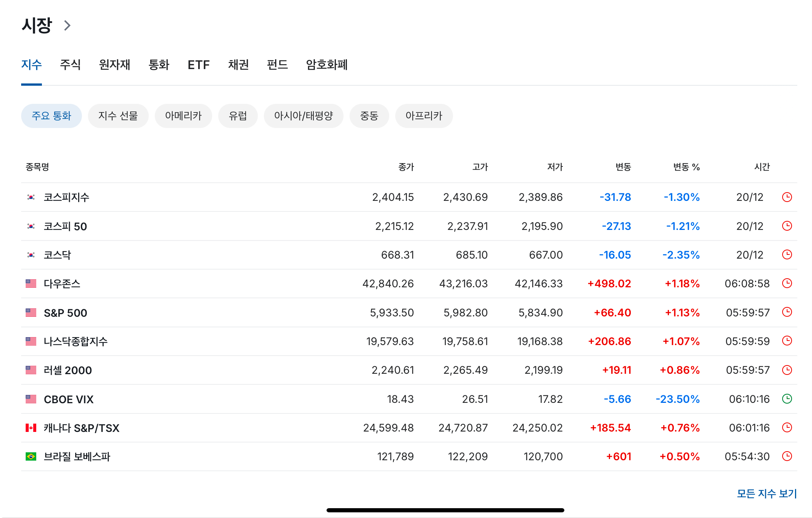Open the ETF tab
Image resolution: width=812 pixels, height=518 pixels.
tap(199, 65)
